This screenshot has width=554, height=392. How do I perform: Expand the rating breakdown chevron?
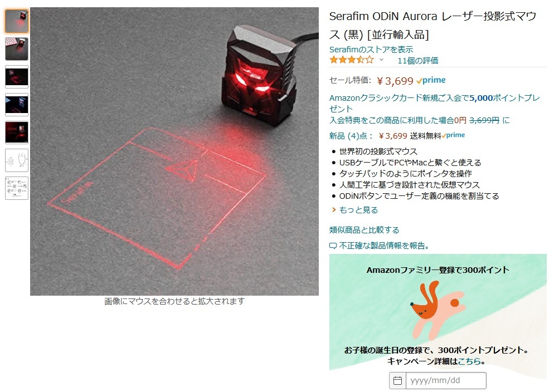click(x=381, y=60)
